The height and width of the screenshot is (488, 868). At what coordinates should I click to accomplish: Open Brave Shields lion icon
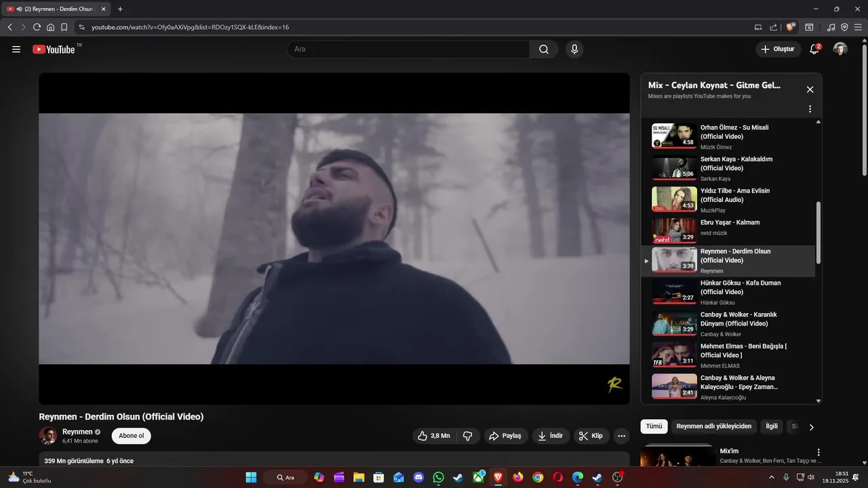pos(790,27)
